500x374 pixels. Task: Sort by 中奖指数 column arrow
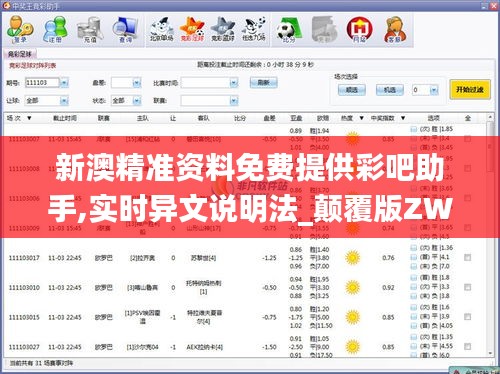(403, 118)
